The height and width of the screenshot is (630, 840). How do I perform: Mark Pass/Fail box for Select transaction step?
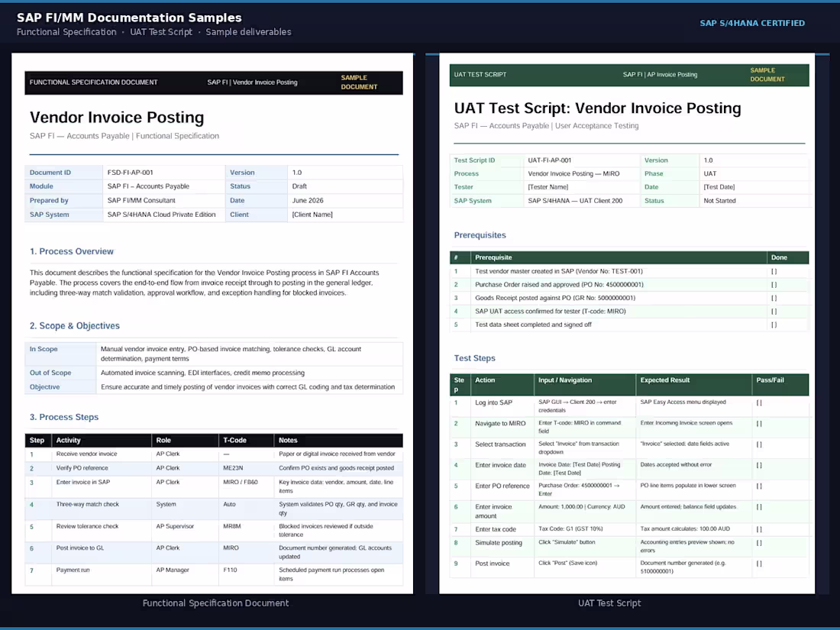coord(759,444)
